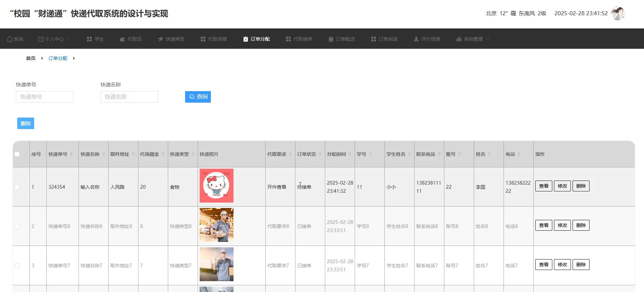Viewport: 644px width, 292px height.
Task: Open the Hello Kitty express photo
Action: pos(217,186)
